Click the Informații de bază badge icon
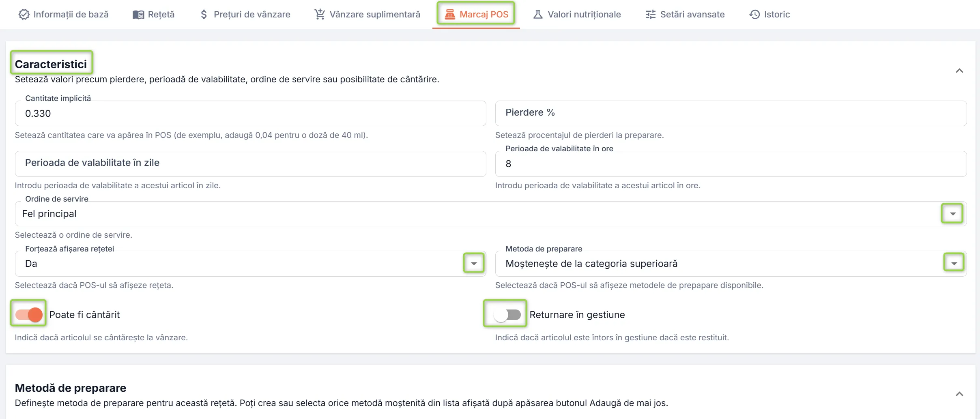980x419 pixels. click(24, 15)
